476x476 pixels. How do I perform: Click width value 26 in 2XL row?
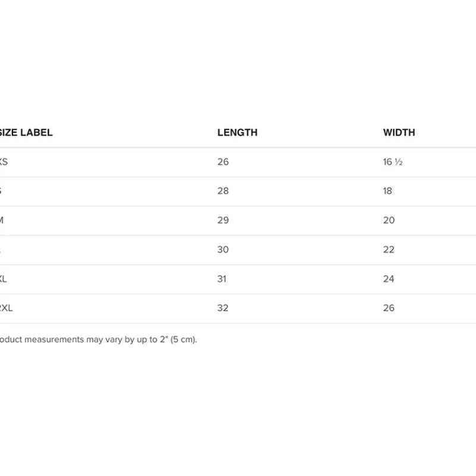[x=389, y=308]
